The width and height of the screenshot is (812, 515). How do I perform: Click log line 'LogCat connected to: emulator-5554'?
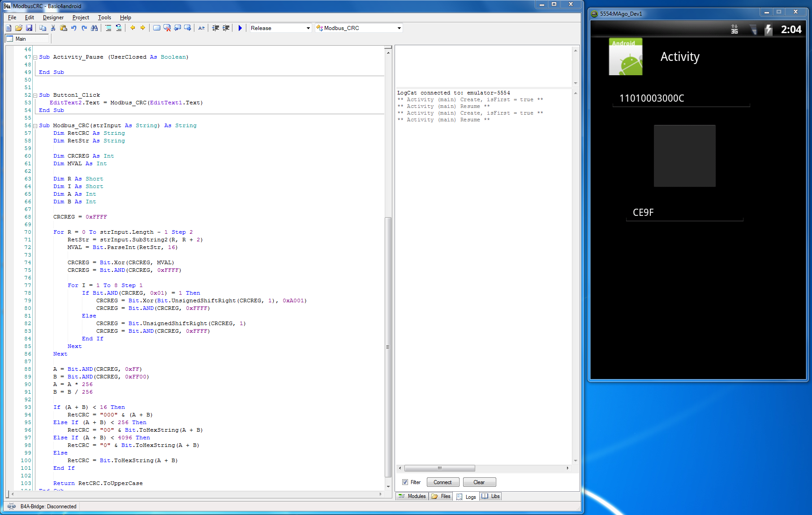click(x=453, y=93)
